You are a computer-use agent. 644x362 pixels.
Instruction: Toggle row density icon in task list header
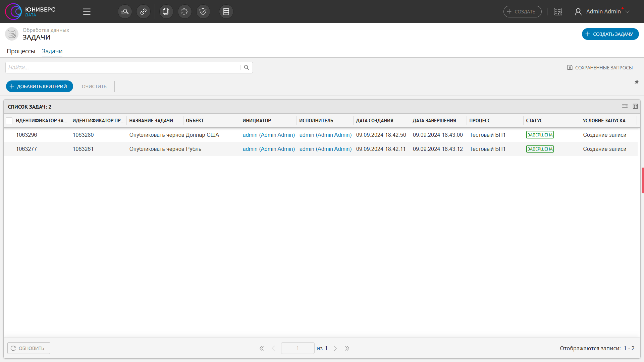pos(625,106)
